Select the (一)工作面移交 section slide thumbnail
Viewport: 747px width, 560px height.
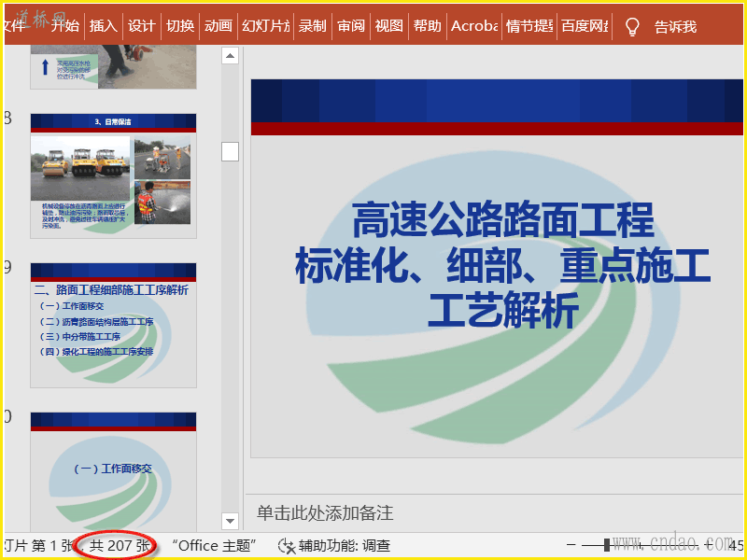[113, 471]
